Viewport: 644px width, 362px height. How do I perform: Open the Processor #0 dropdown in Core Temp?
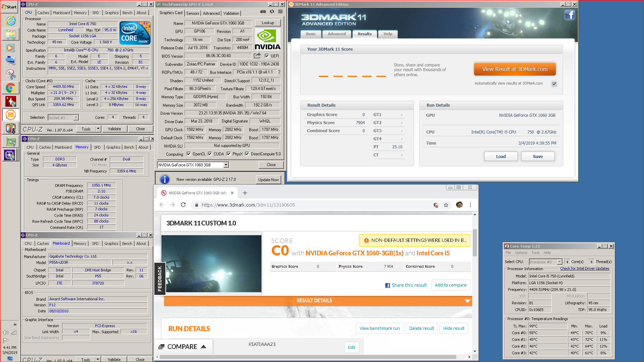coord(559,262)
